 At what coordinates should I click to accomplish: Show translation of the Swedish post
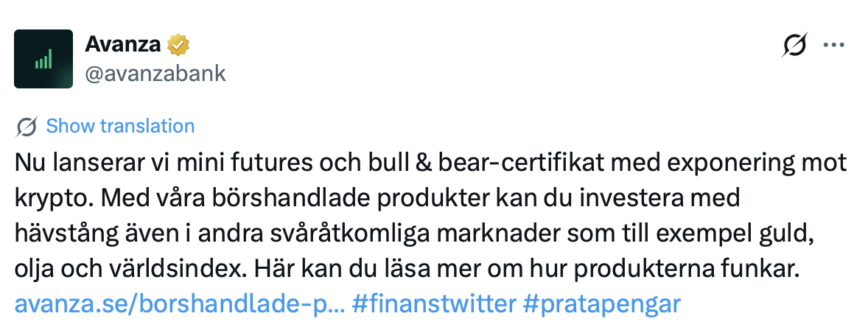coord(120,126)
